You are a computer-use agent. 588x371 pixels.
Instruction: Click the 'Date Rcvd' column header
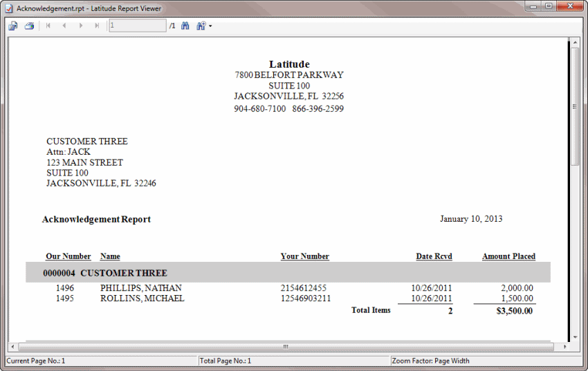(434, 256)
